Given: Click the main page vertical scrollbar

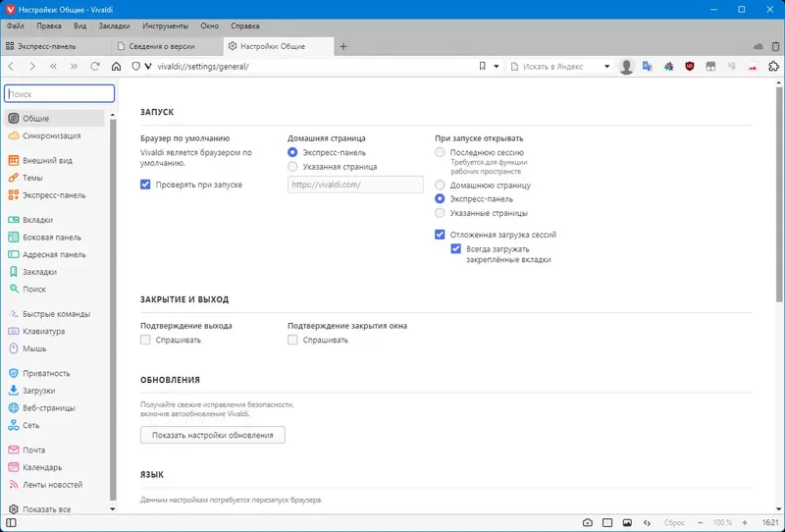Looking at the screenshot, I should tap(779, 195).
